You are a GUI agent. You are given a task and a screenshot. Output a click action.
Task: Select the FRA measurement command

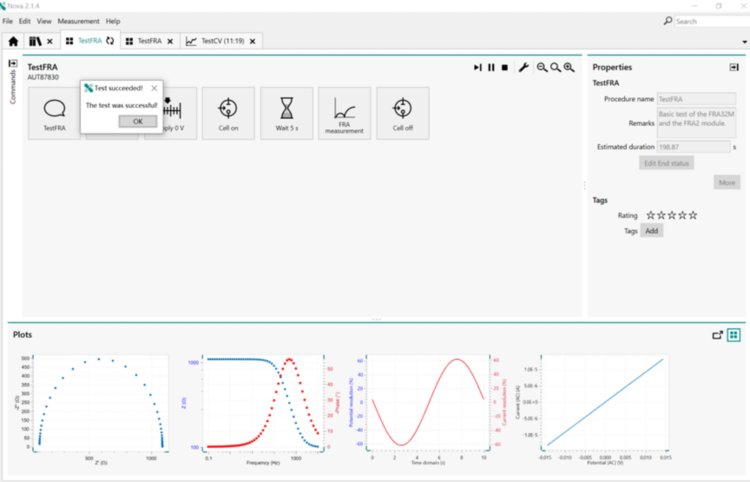click(x=344, y=112)
